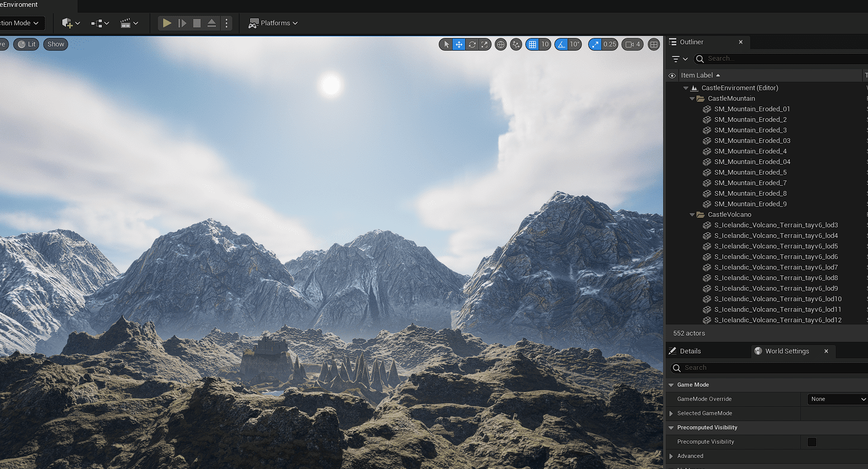The image size is (868, 469).
Task: Click the Show viewport button
Action: 55,44
